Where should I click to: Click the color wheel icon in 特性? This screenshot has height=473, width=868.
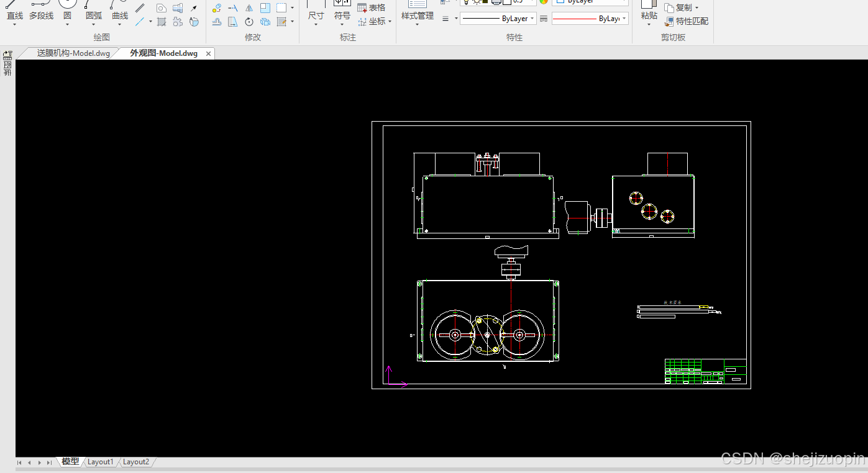[544, 1]
